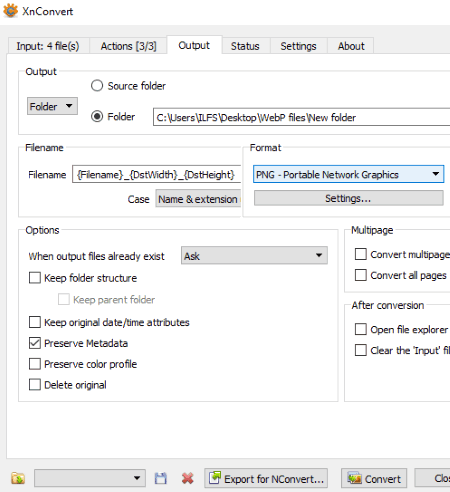Toggle Keep parent folder checkbox
The height and width of the screenshot is (492, 450).
tap(64, 299)
